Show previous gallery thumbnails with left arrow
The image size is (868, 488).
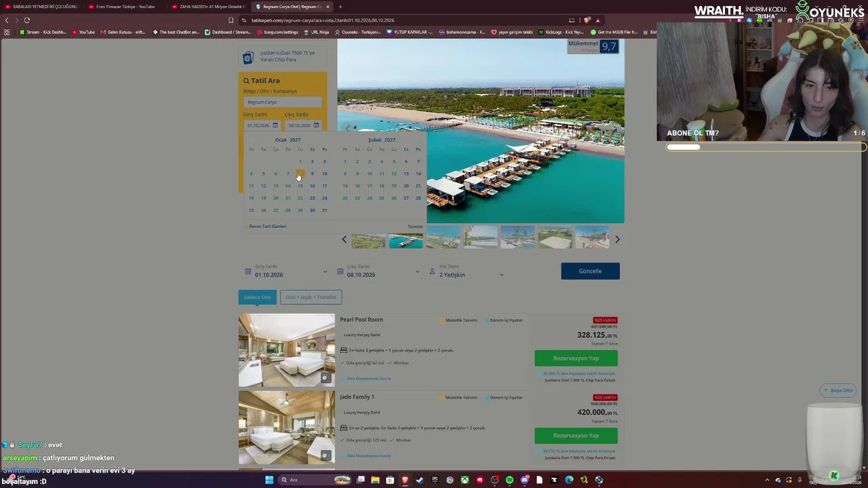[344, 239]
